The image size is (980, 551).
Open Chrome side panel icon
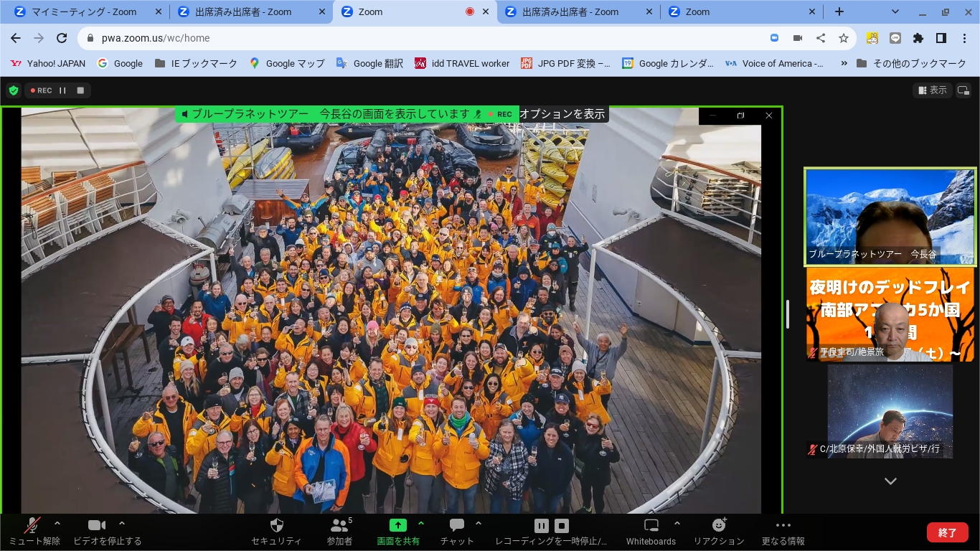click(x=941, y=38)
